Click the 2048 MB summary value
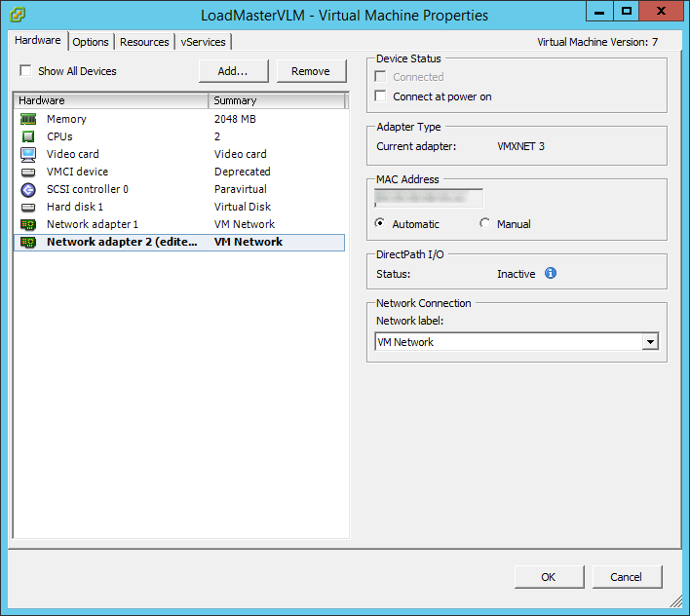Viewport: 690px width, 616px height. tap(235, 119)
